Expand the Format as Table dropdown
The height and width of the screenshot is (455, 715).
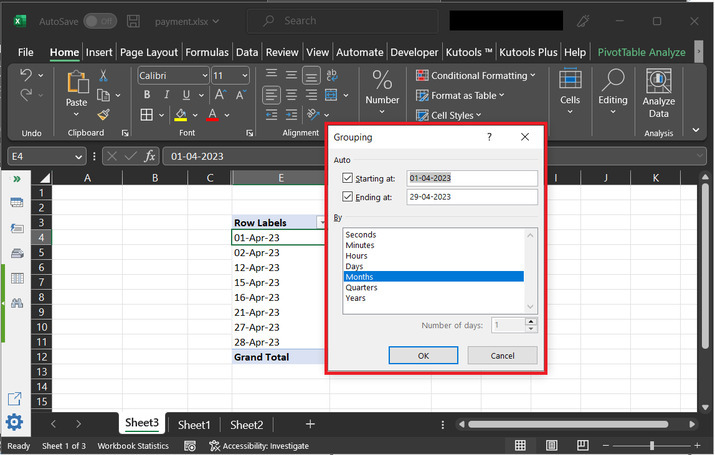(x=502, y=95)
